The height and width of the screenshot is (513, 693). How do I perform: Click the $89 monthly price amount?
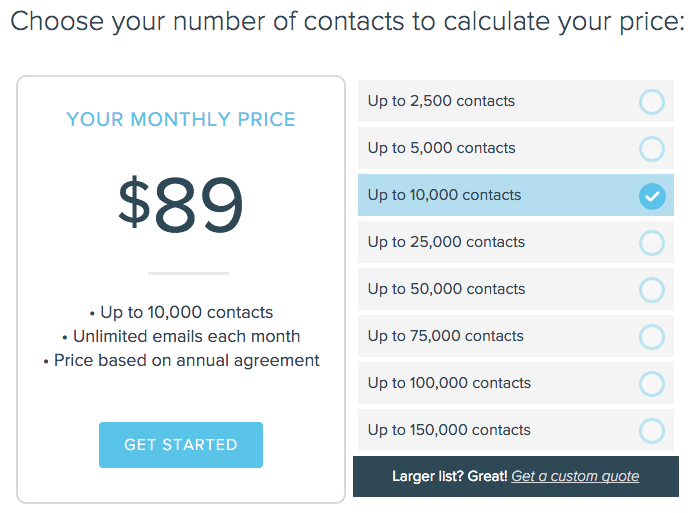point(181,206)
